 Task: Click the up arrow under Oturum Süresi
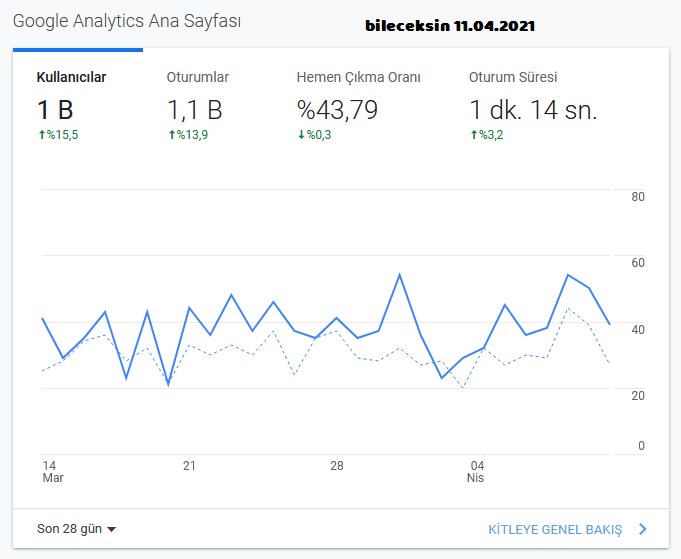pos(474,135)
